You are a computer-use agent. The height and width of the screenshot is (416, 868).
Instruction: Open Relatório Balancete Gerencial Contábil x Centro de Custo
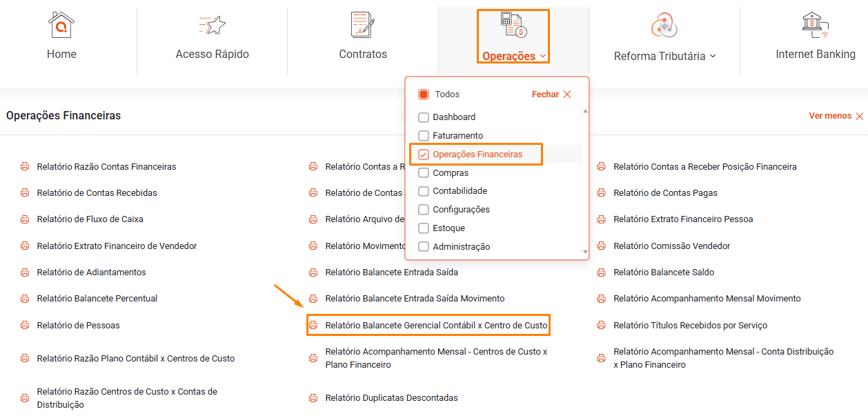pos(436,325)
